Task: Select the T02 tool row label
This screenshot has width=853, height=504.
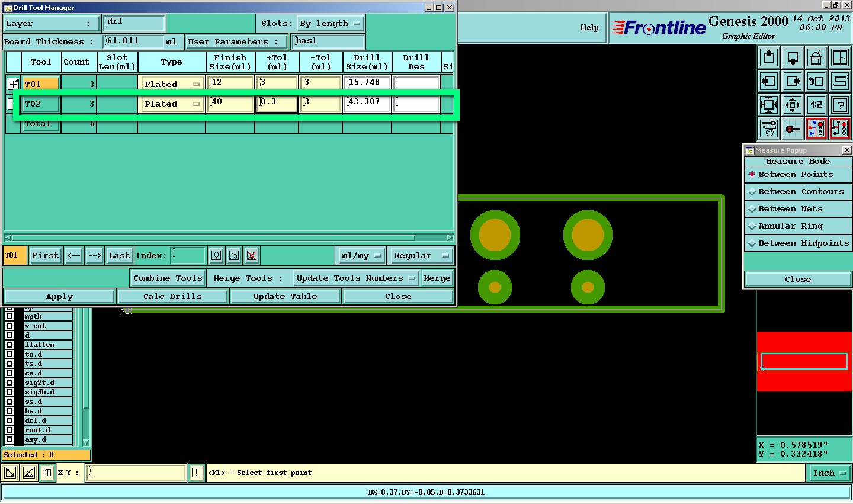Action: (x=41, y=104)
